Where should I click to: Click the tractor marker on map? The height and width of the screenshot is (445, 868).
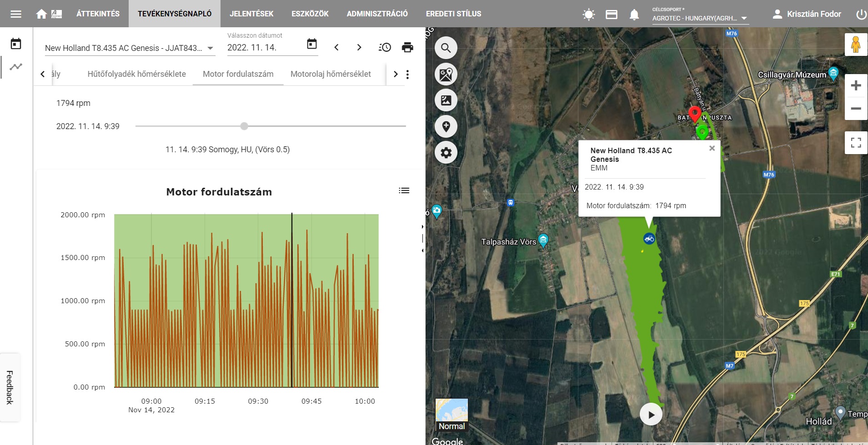pyautogui.click(x=649, y=238)
